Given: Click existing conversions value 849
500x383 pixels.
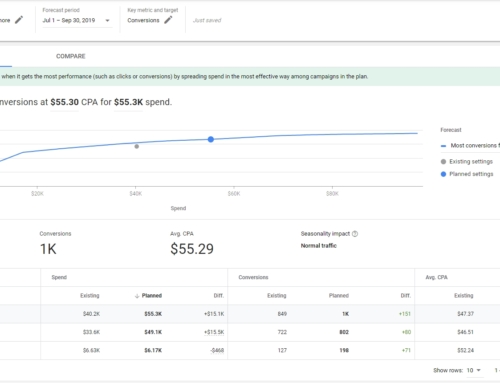Looking at the screenshot, I should pos(282,314).
